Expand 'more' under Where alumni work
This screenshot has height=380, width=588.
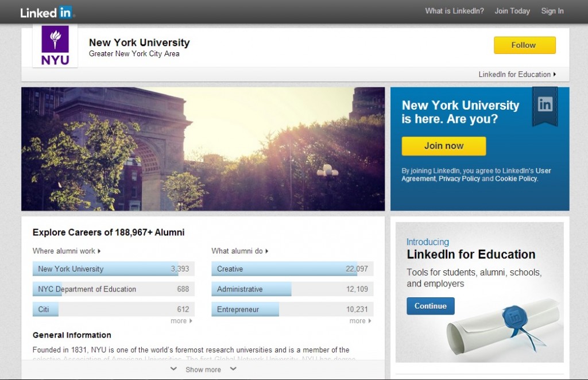tap(181, 321)
